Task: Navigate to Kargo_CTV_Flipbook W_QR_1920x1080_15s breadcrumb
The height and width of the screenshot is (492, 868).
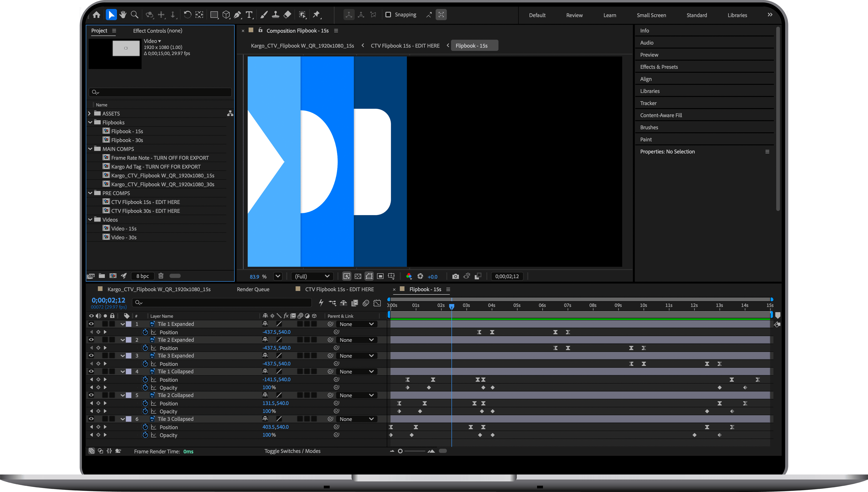Action: 302,46
